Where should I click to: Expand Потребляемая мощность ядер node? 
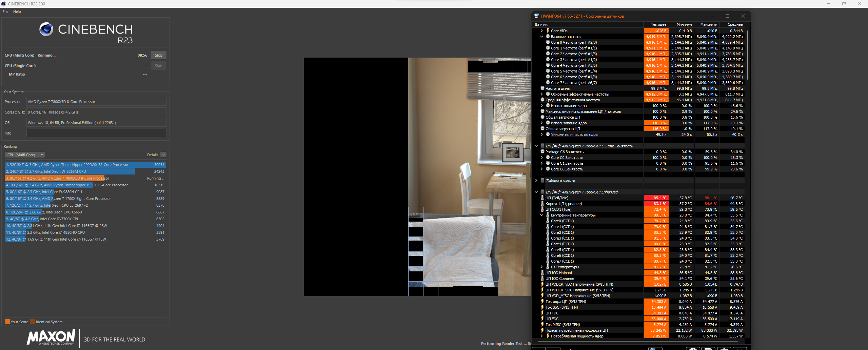pos(542,336)
